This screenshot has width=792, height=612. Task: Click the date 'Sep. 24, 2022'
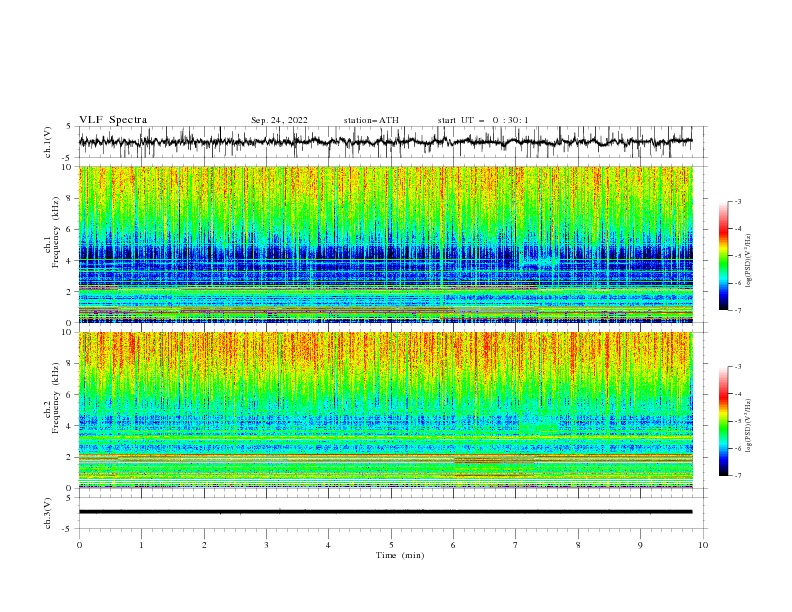pos(279,120)
